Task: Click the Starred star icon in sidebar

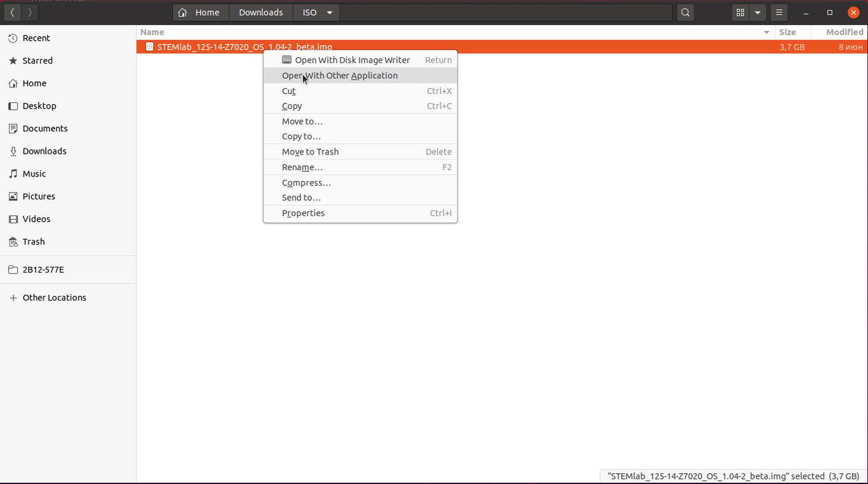Action: 13,61
